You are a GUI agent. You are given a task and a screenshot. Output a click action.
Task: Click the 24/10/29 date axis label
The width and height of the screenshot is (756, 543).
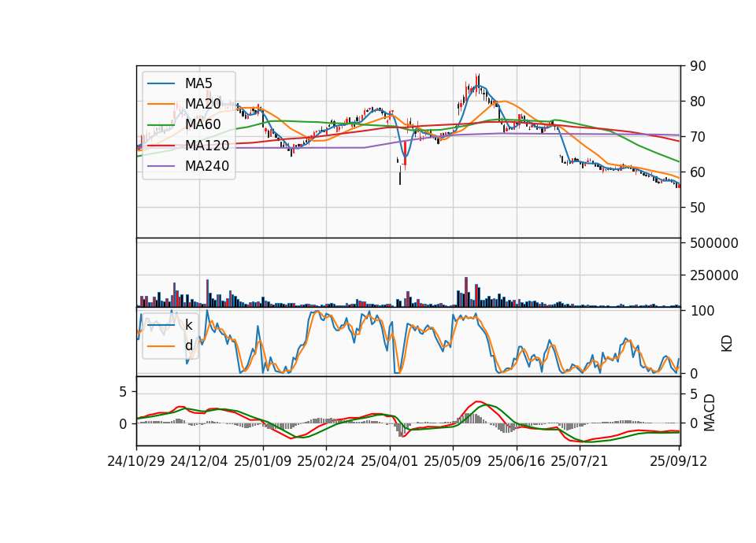point(136,461)
